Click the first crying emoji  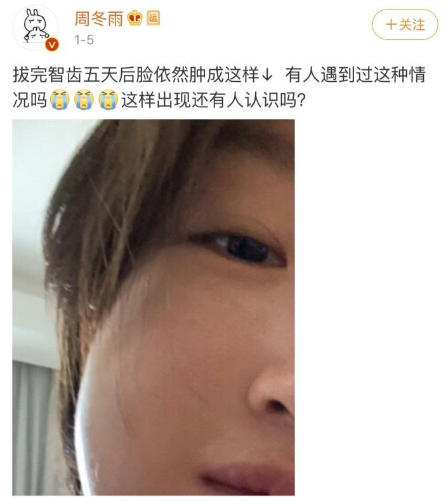60,100
